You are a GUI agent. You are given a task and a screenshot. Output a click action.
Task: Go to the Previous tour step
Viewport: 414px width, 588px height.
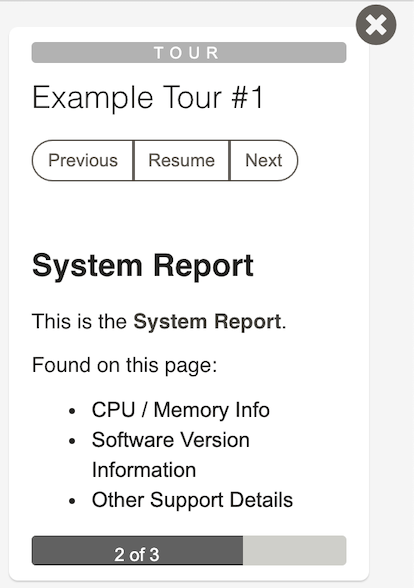tap(83, 160)
